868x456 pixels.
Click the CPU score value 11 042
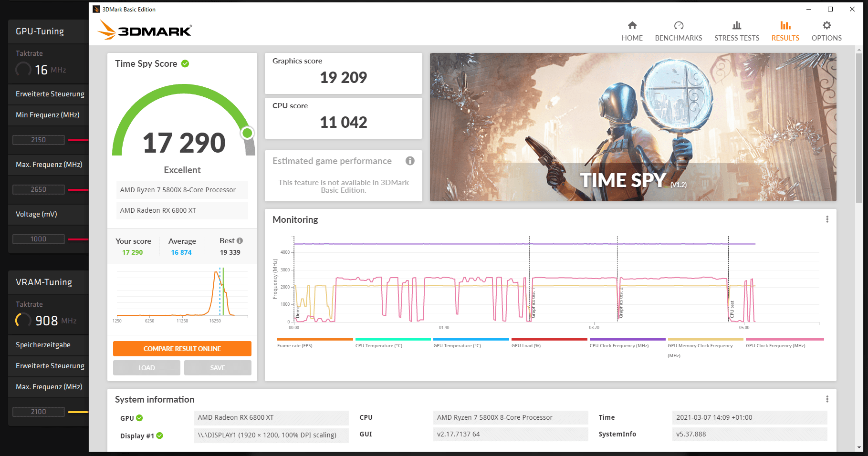(344, 122)
